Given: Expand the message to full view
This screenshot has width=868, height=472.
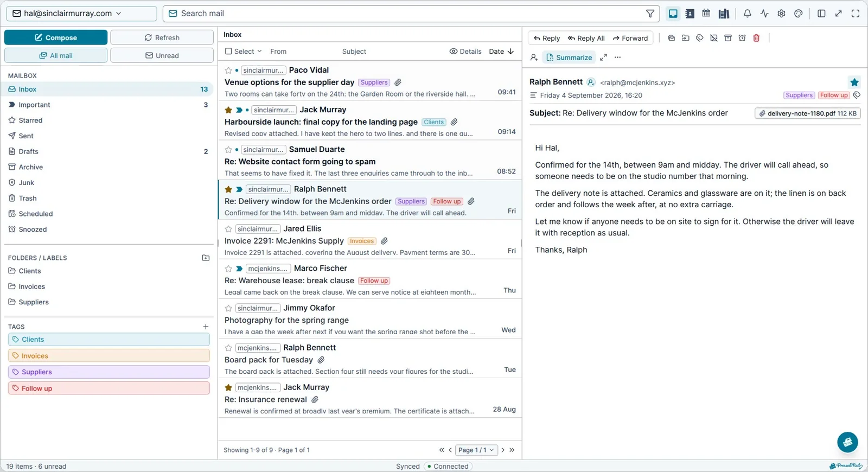Looking at the screenshot, I should pyautogui.click(x=603, y=58).
